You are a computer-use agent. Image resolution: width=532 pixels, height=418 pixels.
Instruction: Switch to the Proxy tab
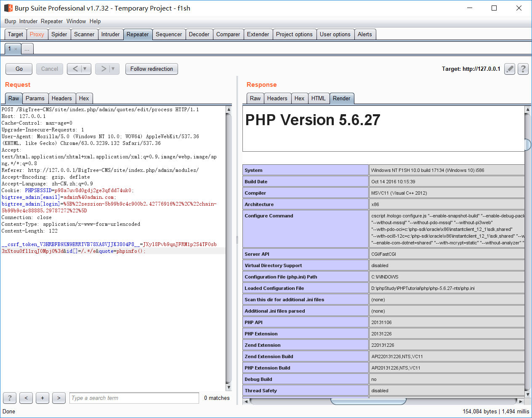pyautogui.click(x=37, y=35)
